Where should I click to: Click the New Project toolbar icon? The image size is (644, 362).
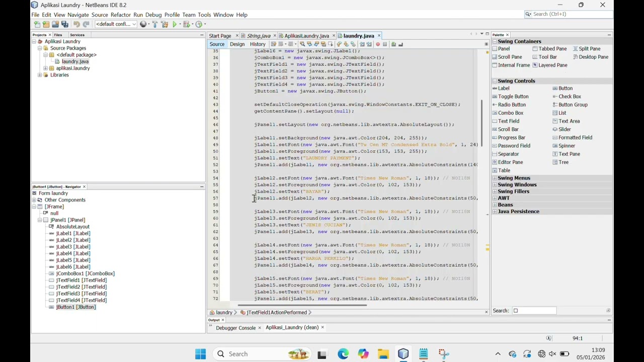coord(46,24)
